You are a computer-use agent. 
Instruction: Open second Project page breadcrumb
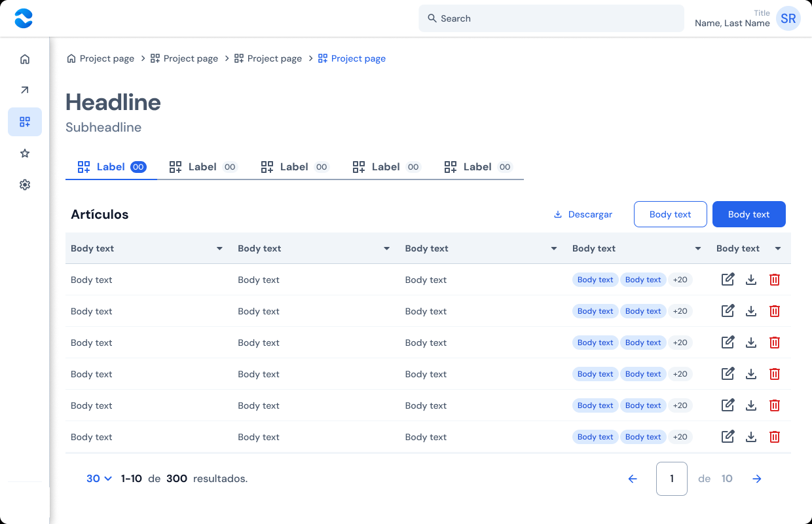184,58
